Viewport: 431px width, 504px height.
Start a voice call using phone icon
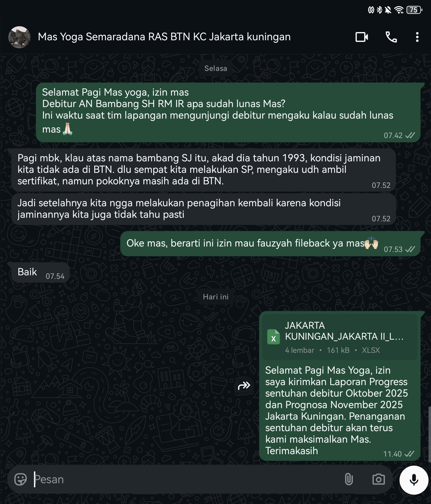(x=391, y=37)
